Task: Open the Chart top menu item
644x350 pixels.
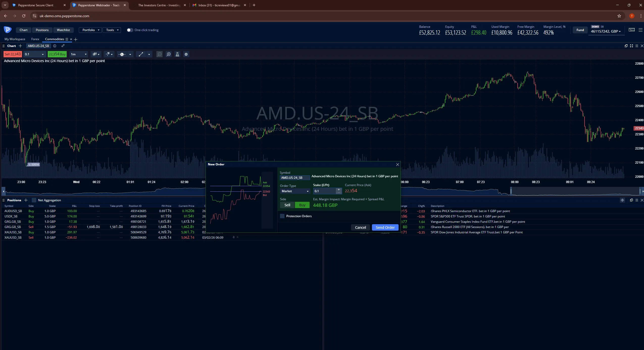Action: pos(23,30)
